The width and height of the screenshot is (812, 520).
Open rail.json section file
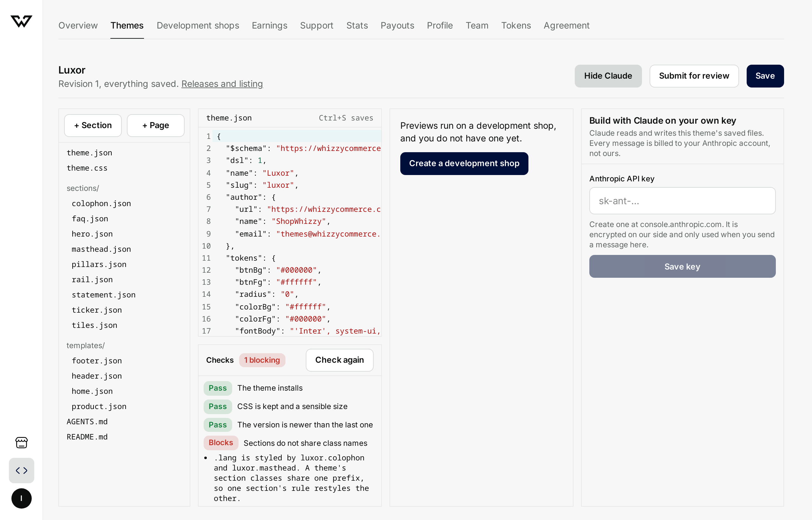click(x=92, y=279)
